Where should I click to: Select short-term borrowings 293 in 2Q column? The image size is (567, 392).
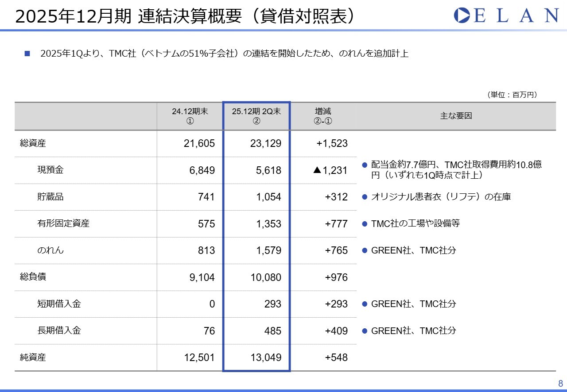tap(273, 304)
